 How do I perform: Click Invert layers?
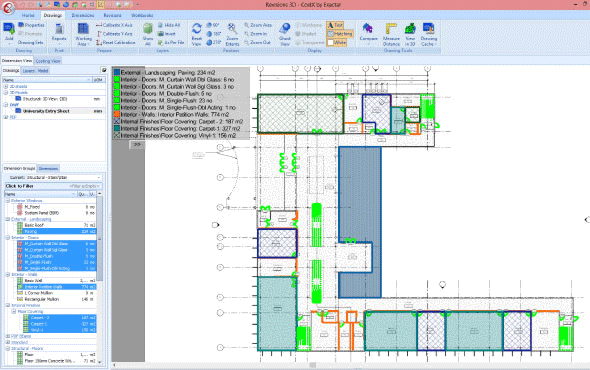pyautogui.click(x=167, y=34)
